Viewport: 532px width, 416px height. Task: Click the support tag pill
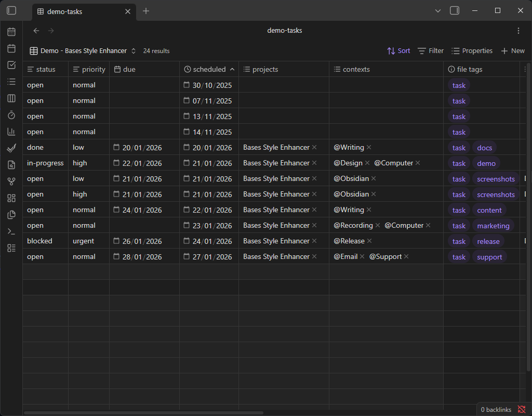pos(489,257)
